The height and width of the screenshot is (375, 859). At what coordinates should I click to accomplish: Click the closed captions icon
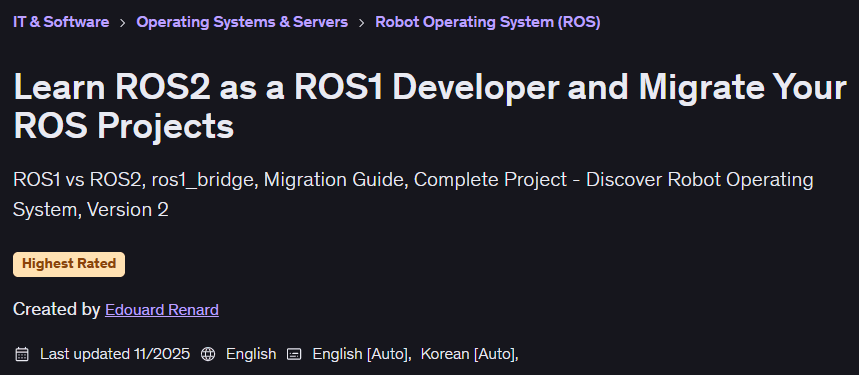(294, 354)
